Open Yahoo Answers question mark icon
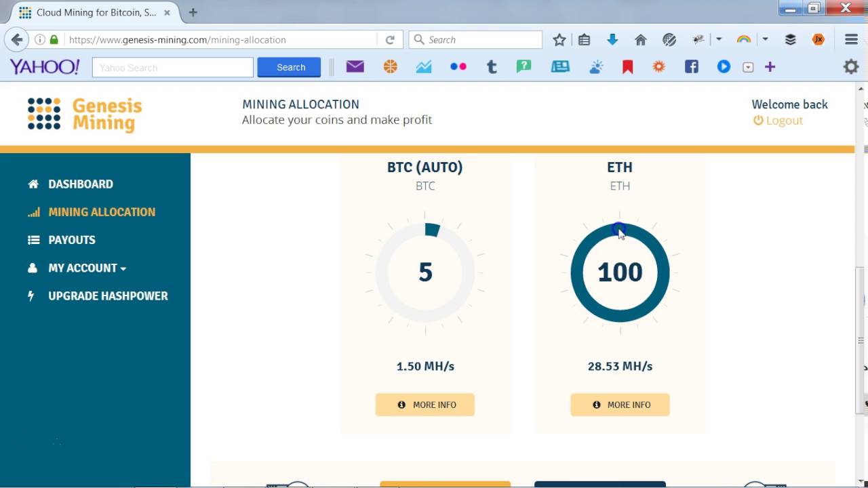The image size is (868, 488). coord(524,66)
